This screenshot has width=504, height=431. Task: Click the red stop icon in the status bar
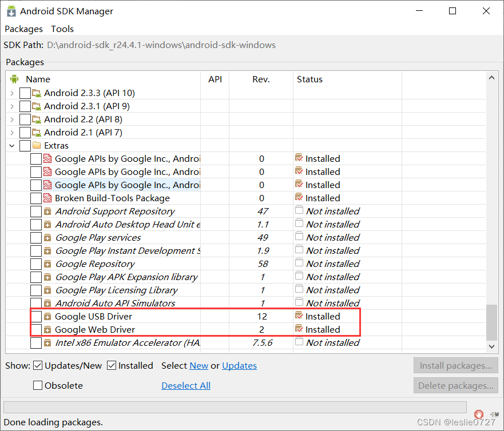479,414
